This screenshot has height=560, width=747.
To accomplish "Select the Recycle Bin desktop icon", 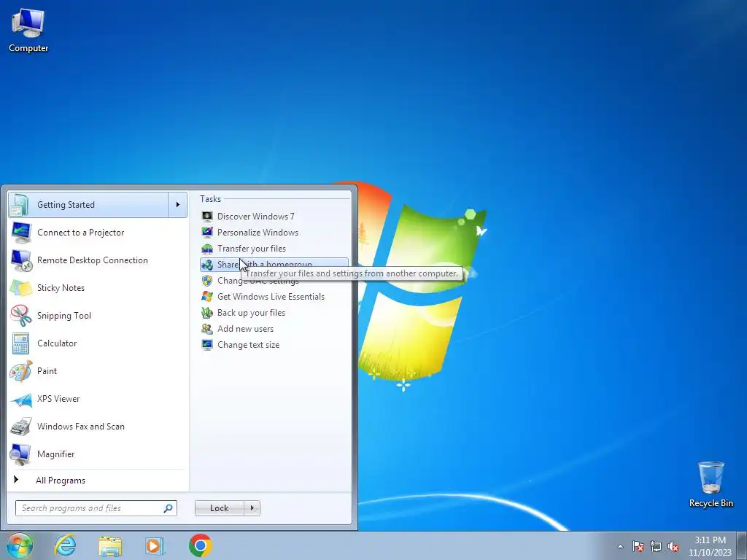I will [x=711, y=484].
